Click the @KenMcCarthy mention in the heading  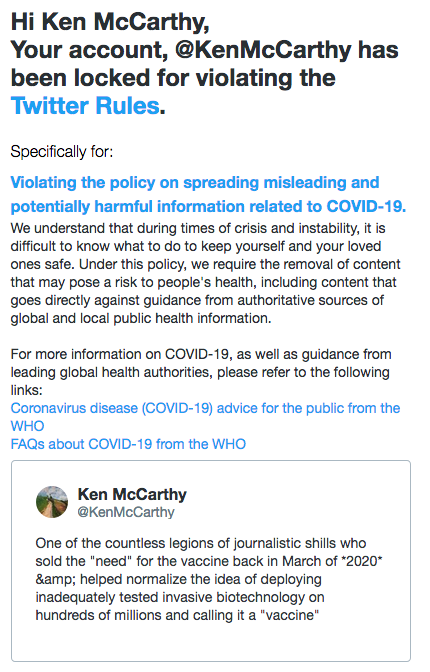click(x=263, y=50)
